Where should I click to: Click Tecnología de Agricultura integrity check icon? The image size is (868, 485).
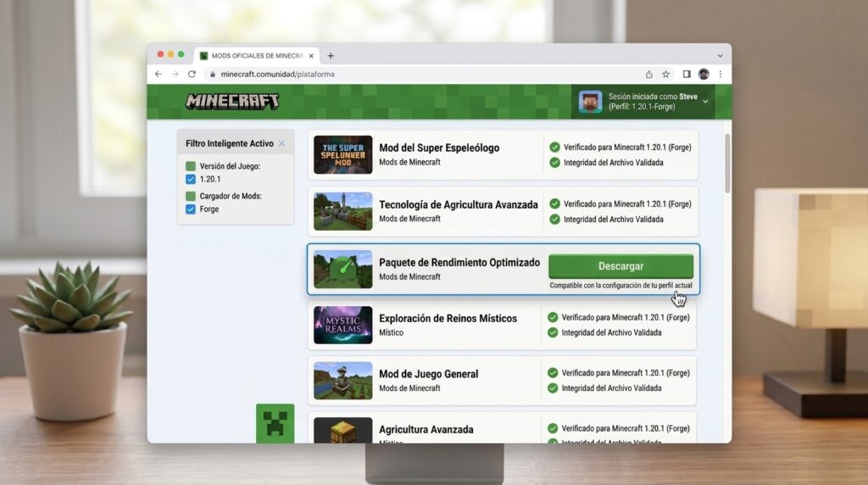pyautogui.click(x=554, y=220)
